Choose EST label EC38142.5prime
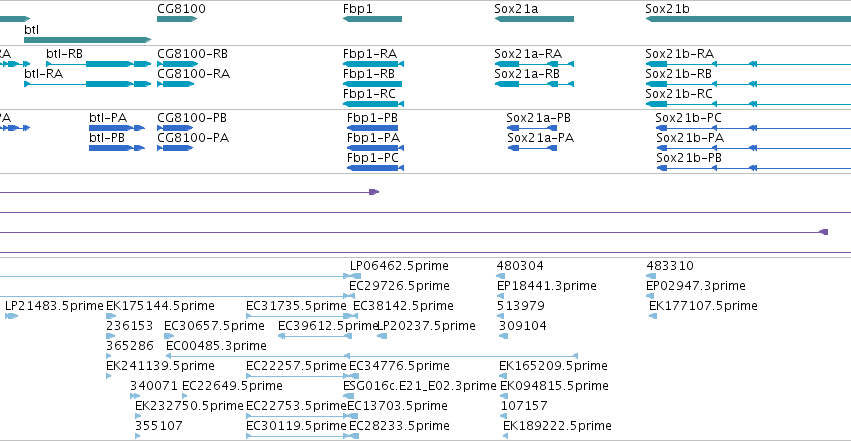851x441 pixels. click(x=403, y=306)
